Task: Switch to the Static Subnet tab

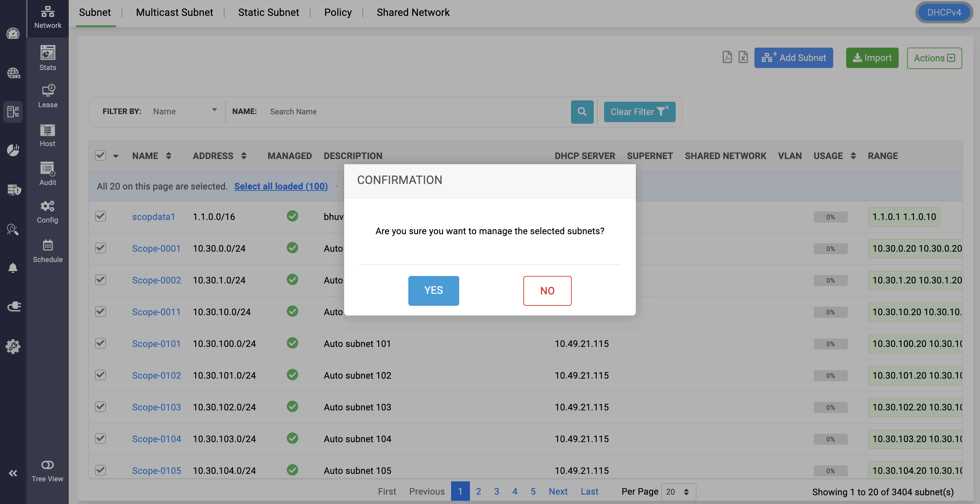Action: [269, 12]
